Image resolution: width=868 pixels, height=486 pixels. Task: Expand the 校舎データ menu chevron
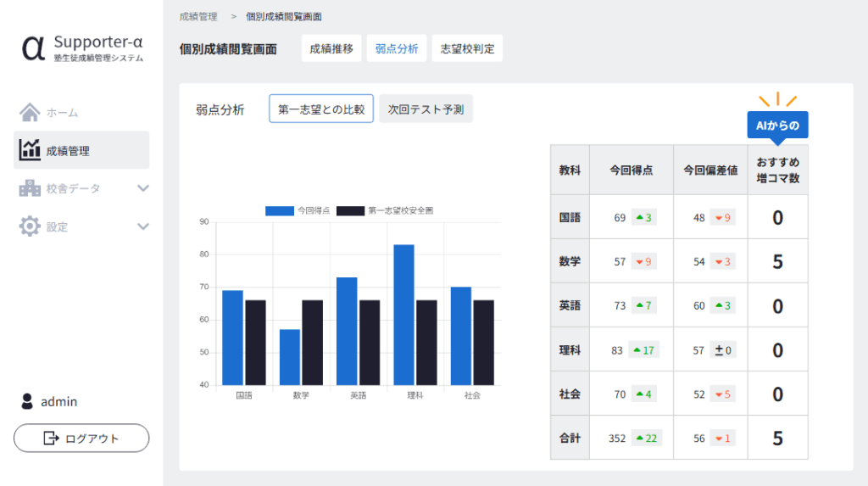[142, 188]
